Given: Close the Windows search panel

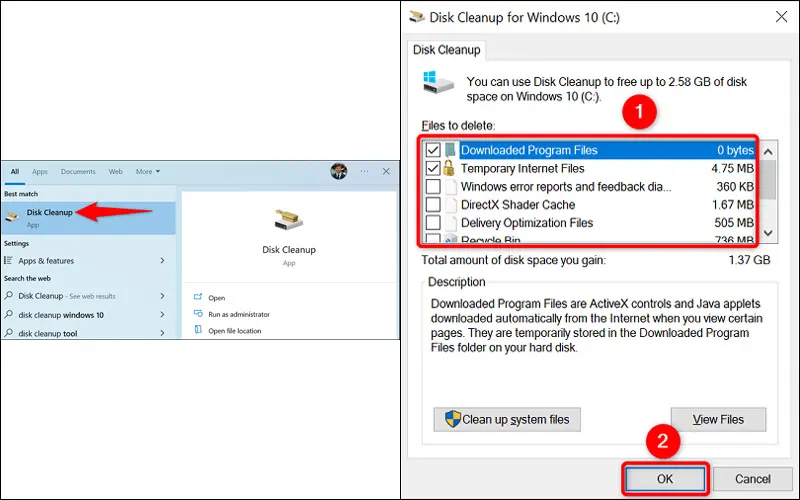Looking at the screenshot, I should tap(386, 171).
